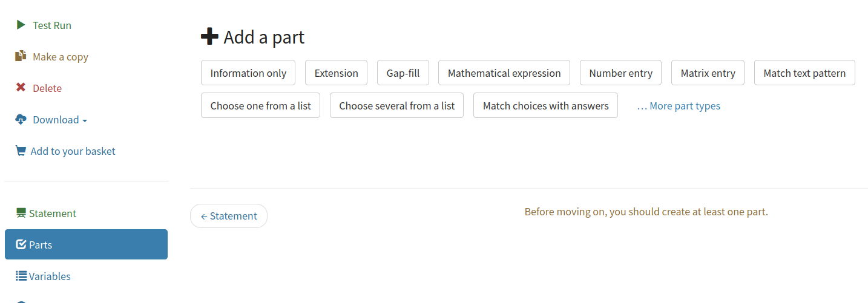Image resolution: width=868 pixels, height=303 pixels.
Task: Add an Information only part
Action: pos(248,73)
